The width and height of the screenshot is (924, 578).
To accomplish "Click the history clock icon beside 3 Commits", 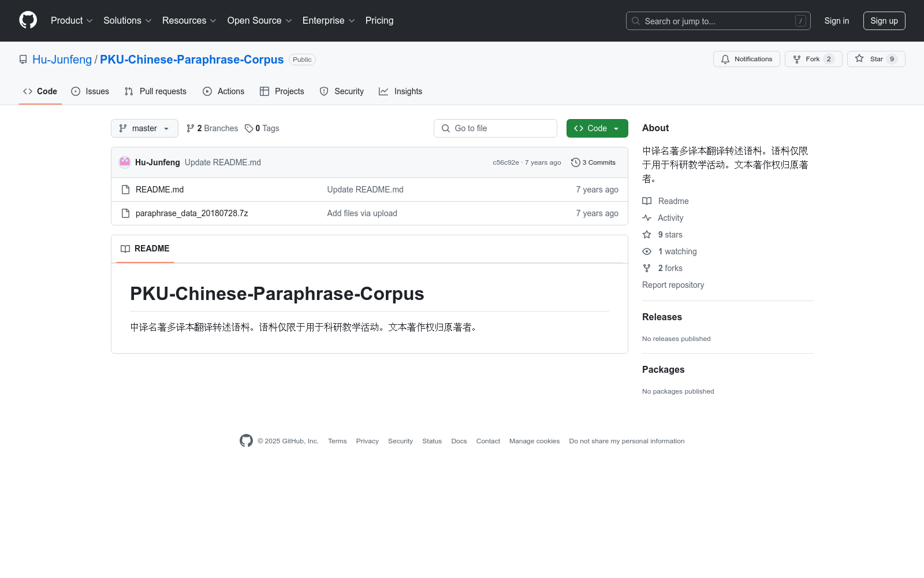I will click(x=576, y=162).
